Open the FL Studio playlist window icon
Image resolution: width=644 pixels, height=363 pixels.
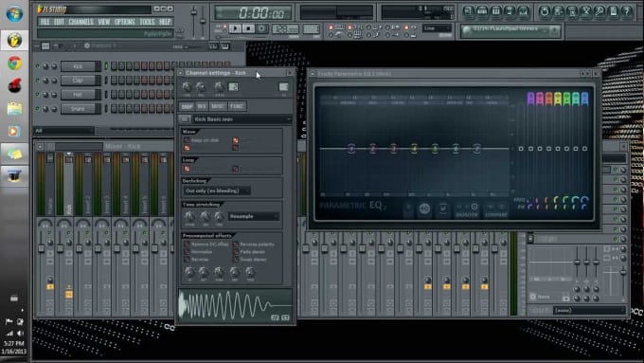(x=468, y=11)
